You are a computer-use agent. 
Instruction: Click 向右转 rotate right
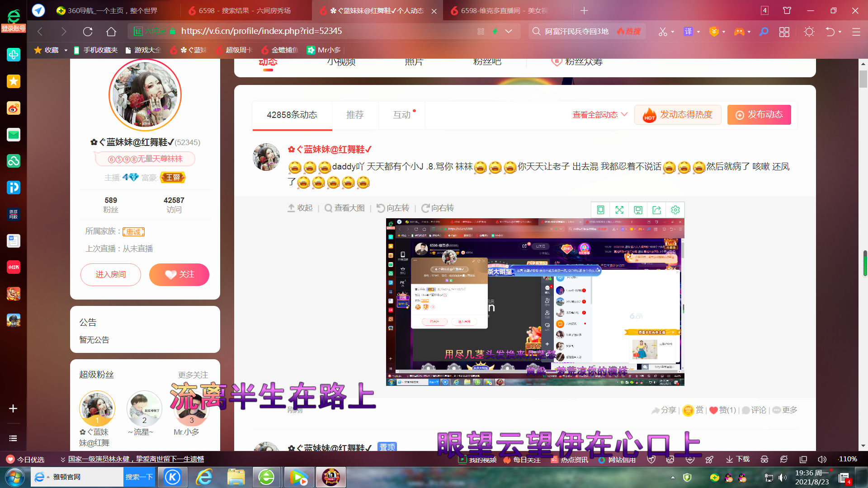pyautogui.click(x=438, y=208)
